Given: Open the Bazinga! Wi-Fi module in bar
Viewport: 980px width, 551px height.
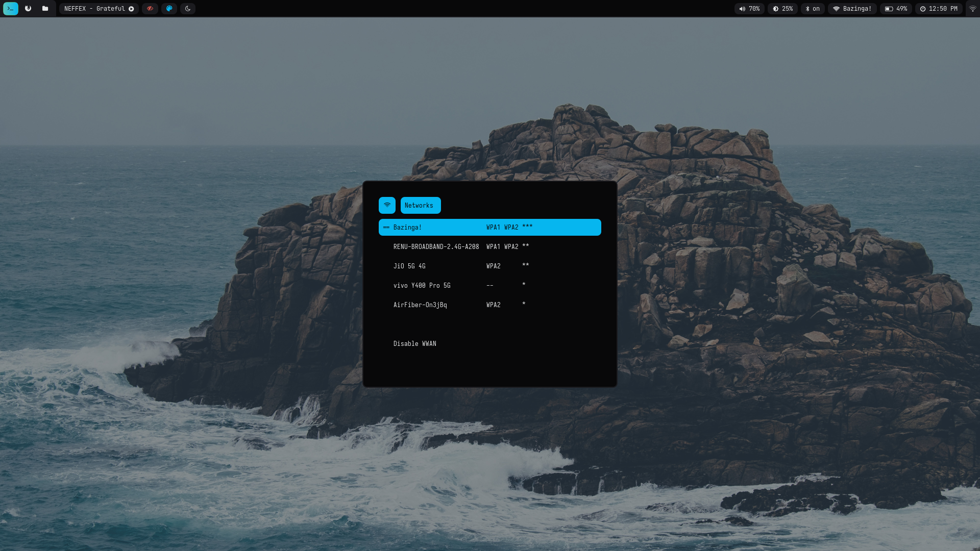Looking at the screenshot, I should 852,9.
